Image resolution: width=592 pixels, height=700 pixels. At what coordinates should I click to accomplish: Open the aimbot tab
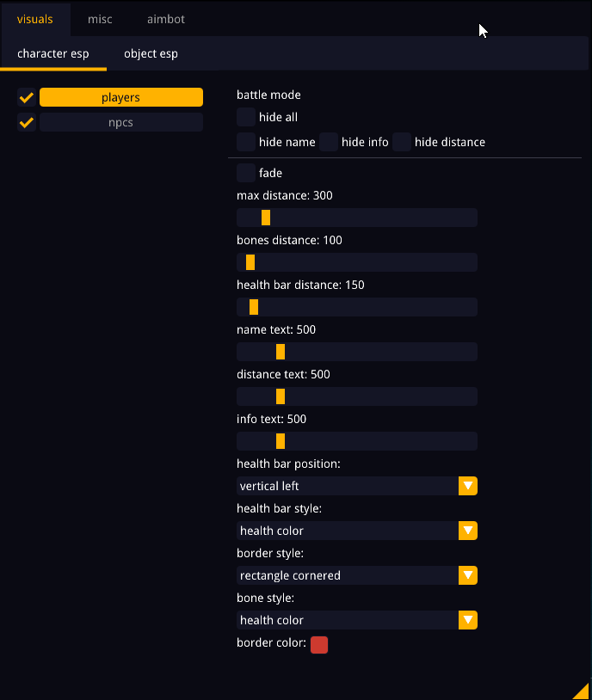165,19
